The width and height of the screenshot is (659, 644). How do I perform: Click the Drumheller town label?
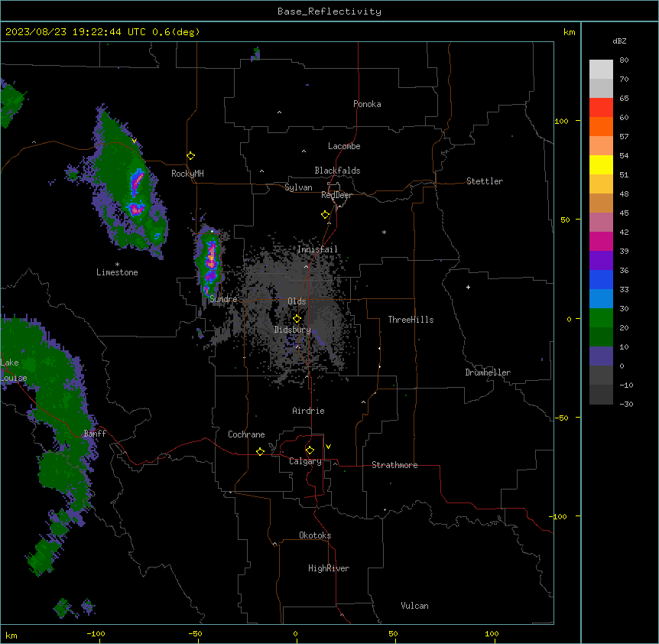click(488, 372)
